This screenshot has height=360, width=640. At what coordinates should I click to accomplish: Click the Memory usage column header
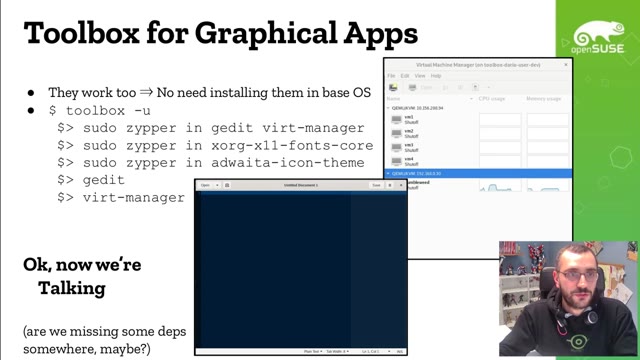coord(543,99)
